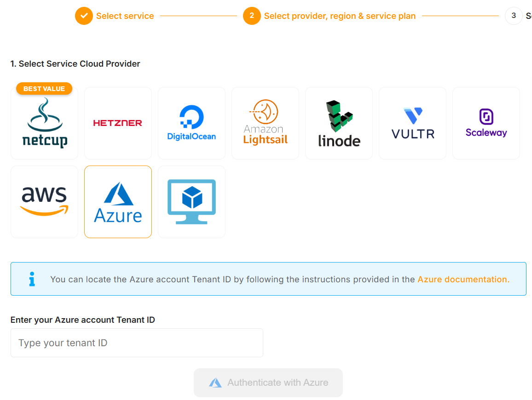Jump to step 3 circle
Screen dimensions: 532x400
click(x=514, y=16)
